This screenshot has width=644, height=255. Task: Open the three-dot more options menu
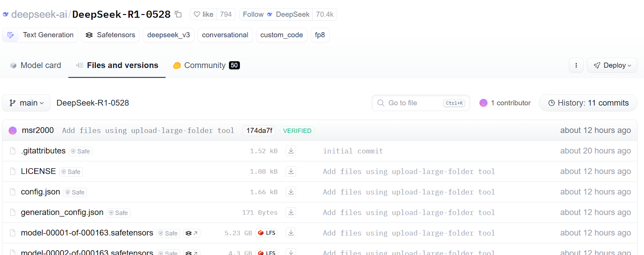point(576,65)
